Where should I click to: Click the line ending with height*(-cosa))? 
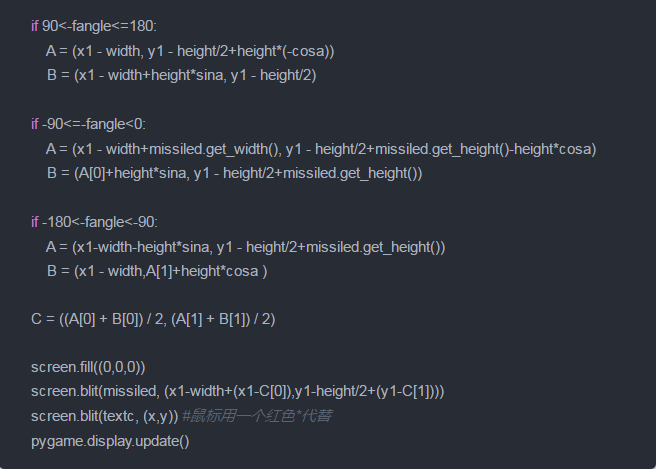190,50
